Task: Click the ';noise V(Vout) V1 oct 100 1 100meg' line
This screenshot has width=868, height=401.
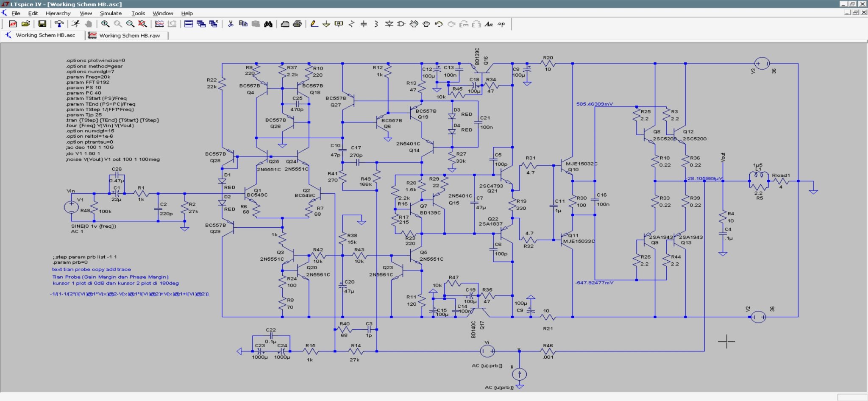Action: click(x=113, y=159)
